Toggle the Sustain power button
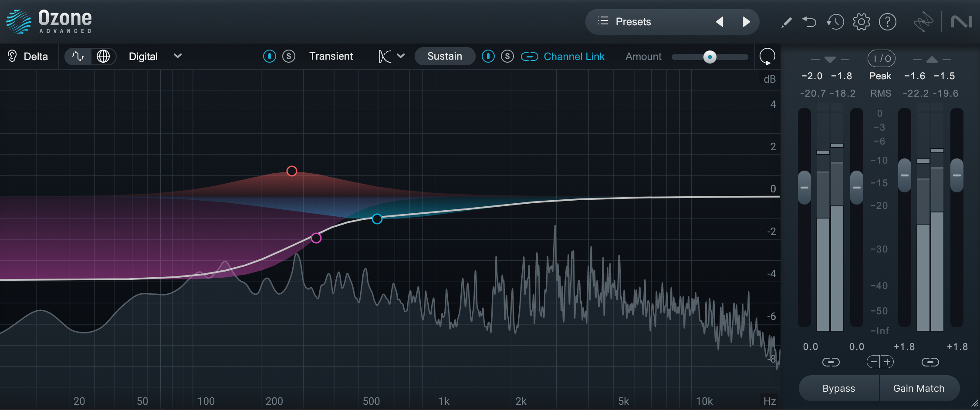Image resolution: width=980 pixels, height=410 pixels. point(488,56)
